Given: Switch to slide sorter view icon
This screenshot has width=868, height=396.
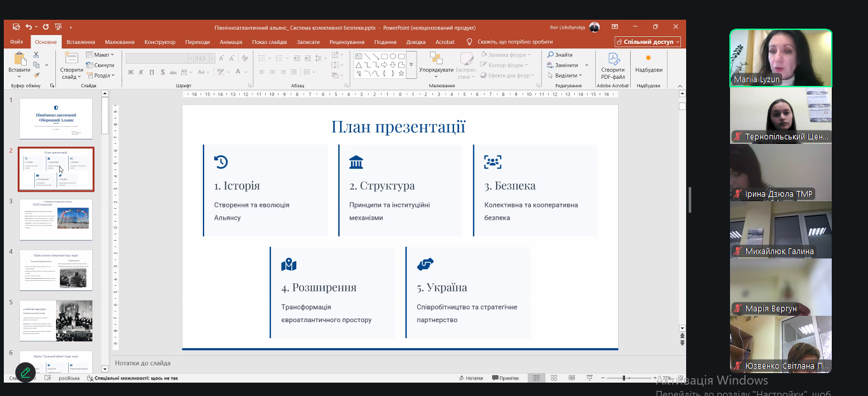Looking at the screenshot, I should tap(554, 378).
